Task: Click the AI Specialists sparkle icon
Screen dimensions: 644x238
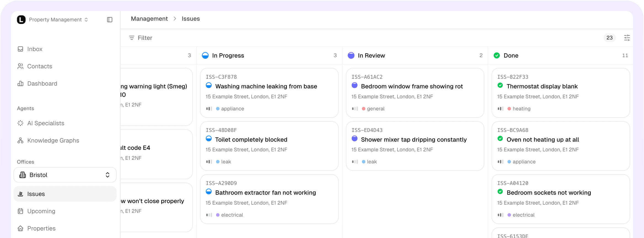Action: pyautogui.click(x=20, y=123)
